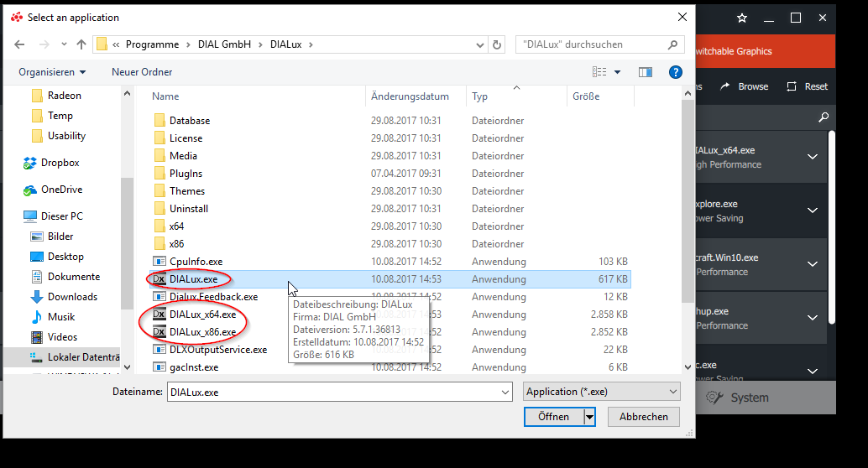Create a Neuer Ordner
Screen dimensions: 868x468
coord(142,72)
